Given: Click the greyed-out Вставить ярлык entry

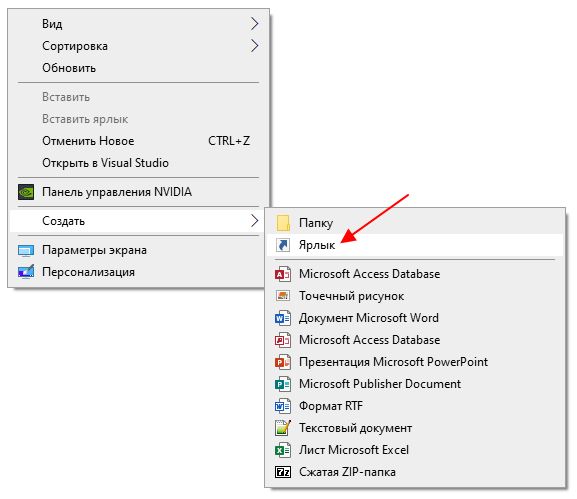Looking at the screenshot, I should (138, 119).
